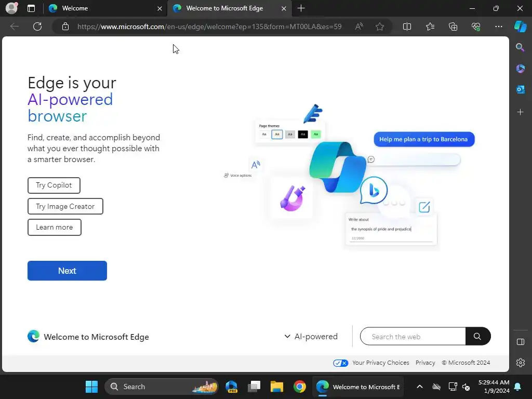The width and height of the screenshot is (532, 399).
Task: Open the Windows Start menu
Action: [91, 387]
